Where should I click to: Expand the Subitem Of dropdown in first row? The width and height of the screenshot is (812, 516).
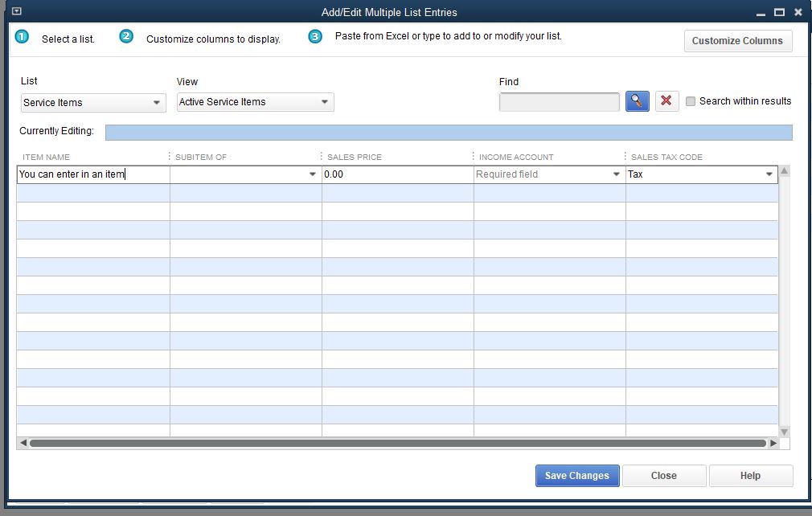(x=313, y=174)
